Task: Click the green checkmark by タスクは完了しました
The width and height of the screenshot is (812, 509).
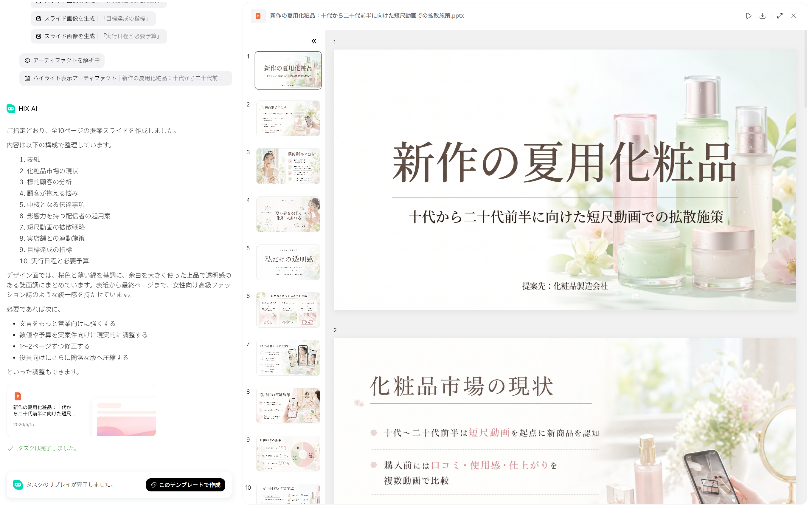Action: pos(10,448)
